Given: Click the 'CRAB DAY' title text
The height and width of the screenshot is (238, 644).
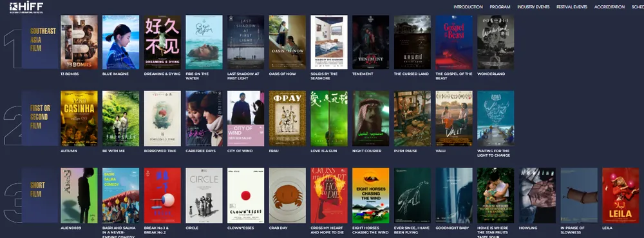Looking at the screenshot, I should [x=278, y=228].
